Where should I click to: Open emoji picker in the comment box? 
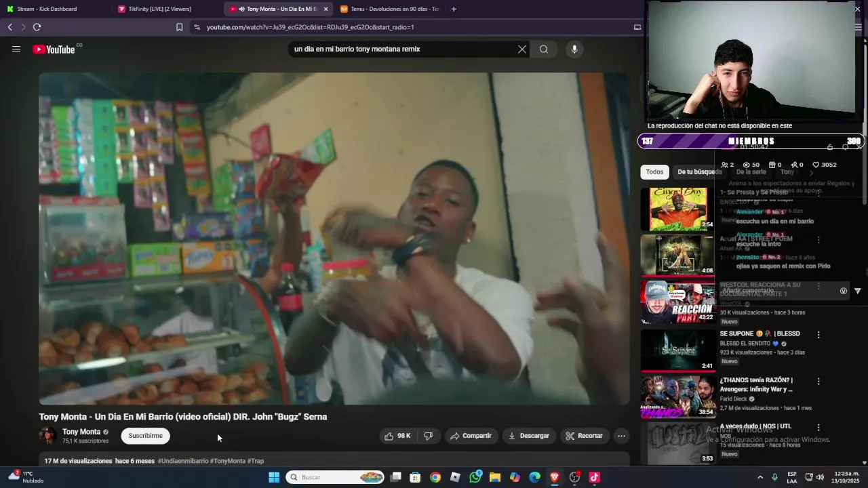click(844, 291)
